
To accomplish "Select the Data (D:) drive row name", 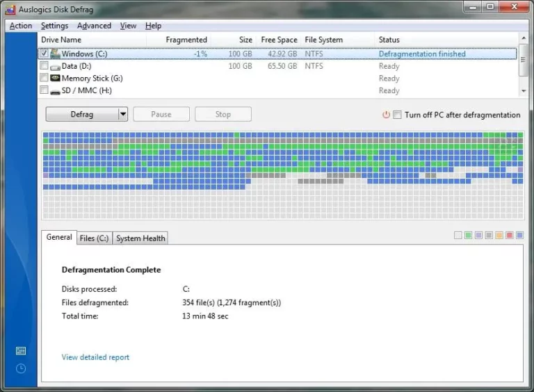I will click(76, 66).
